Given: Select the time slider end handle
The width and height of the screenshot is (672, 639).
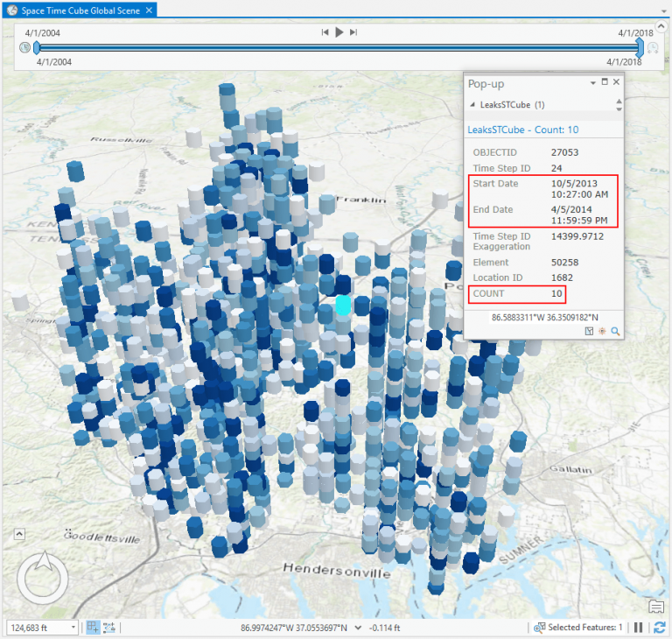Looking at the screenshot, I should (640, 47).
